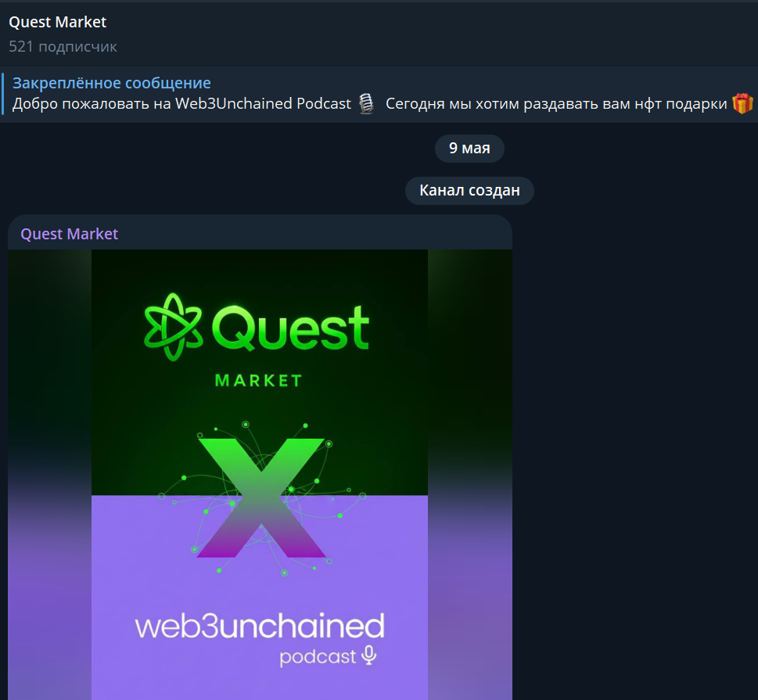This screenshot has height=700, width=758.
Task: Click the gift box emoji in pinned message
Action: (742, 103)
